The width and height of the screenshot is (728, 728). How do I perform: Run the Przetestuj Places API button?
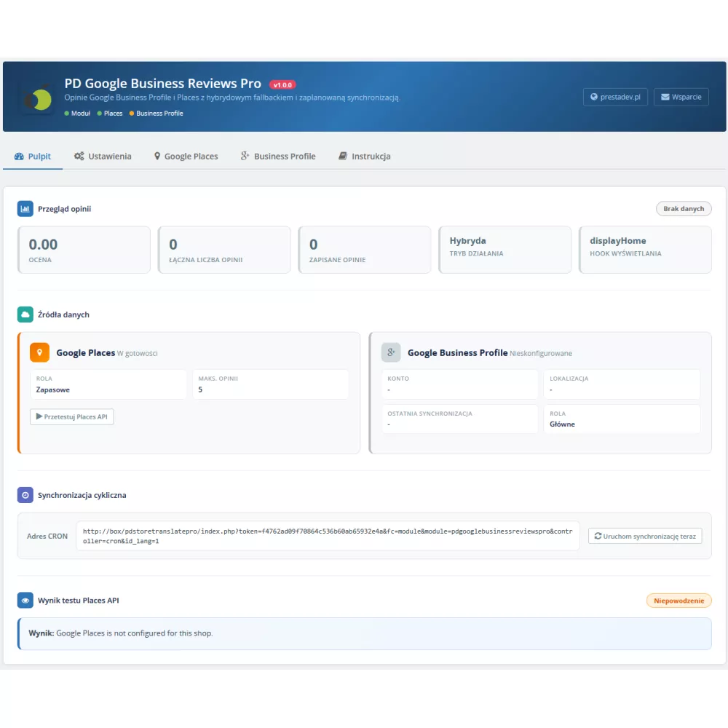point(71,417)
